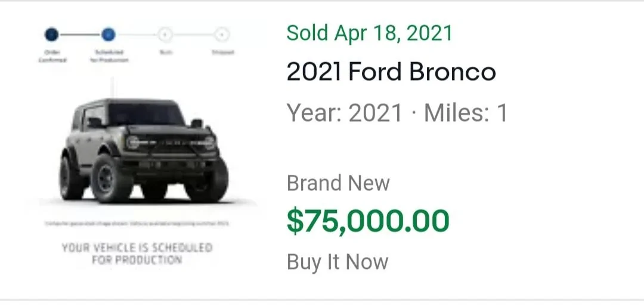644x306 pixels.
Task: Click the Order Confirmed step circle
Action: click(x=51, y=35)
